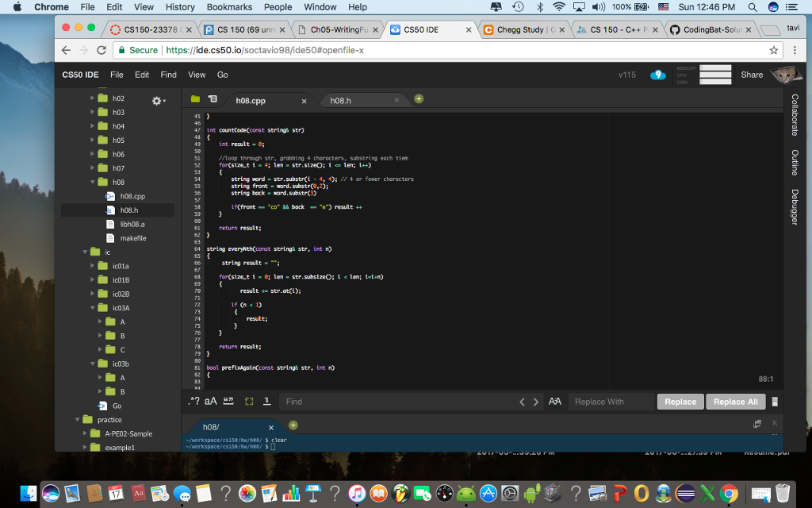Switch to Chegg Study browser tab
The height and width of the screenshot is (508, 812).
[524, 29]
